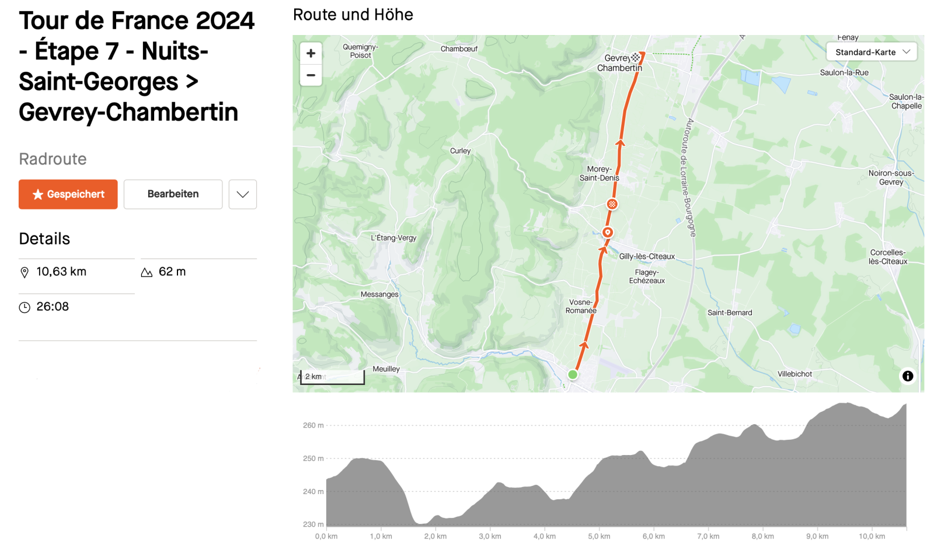Viewport: 934px width, 560px height.
Task: Click the Gevrey-Chambertin map label
Action: [619, 63]
